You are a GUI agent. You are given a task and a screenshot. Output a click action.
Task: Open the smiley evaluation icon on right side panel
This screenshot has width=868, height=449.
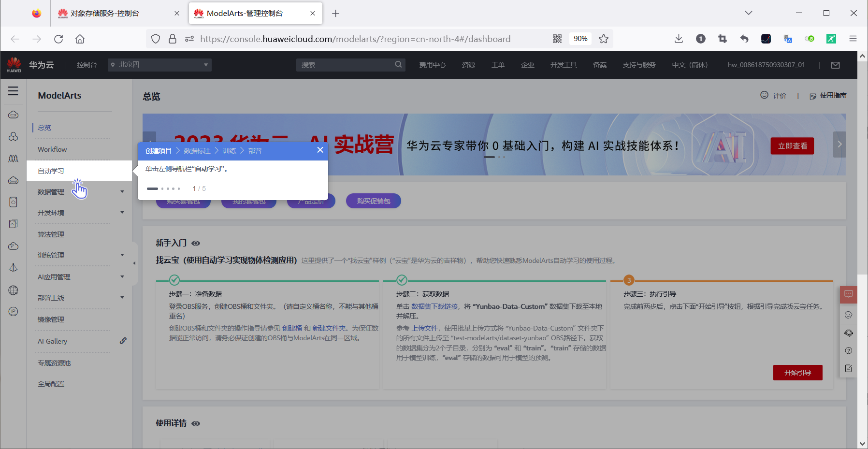848,315
